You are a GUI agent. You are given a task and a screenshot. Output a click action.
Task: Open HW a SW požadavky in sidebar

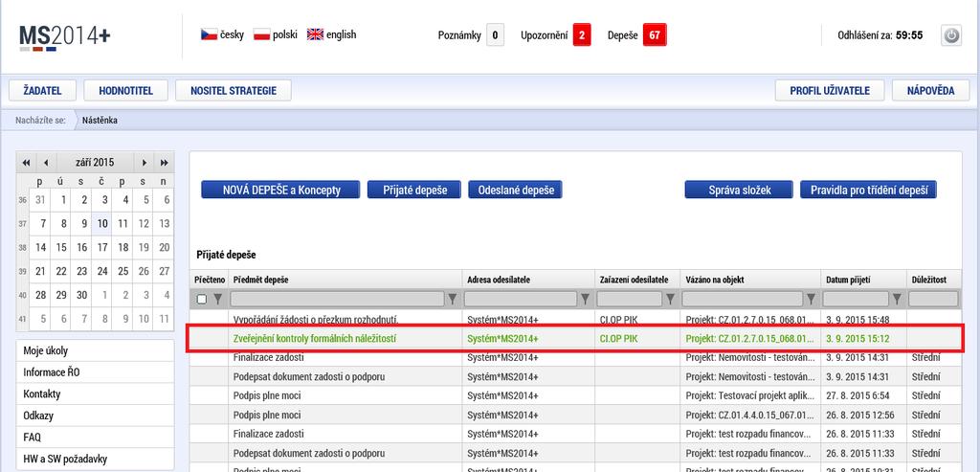click(95, 459)
